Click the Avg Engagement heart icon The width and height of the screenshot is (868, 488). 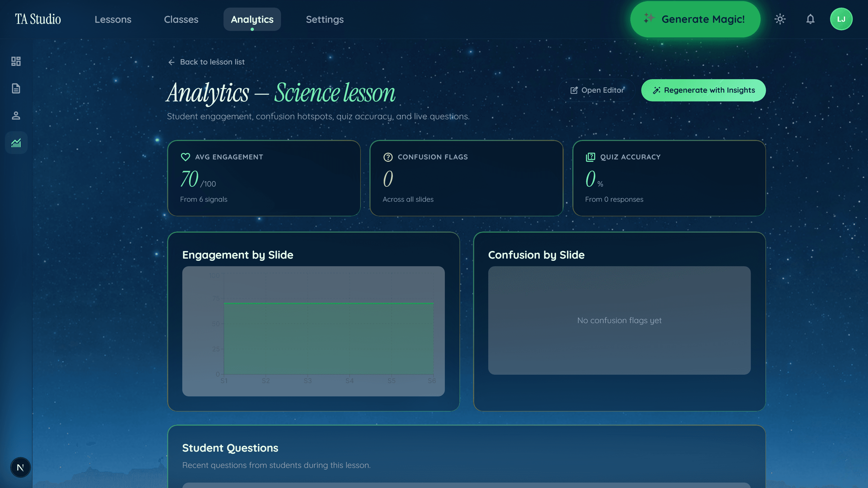point(185,157)
